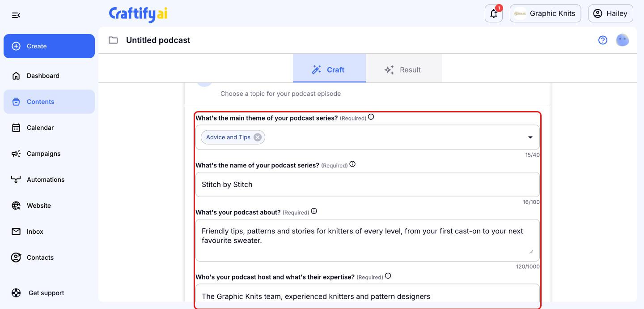The height and width of the screenshot is (309, 644).
Task: Click the Campaigns megaphone icon
Action: pos(16,154)
